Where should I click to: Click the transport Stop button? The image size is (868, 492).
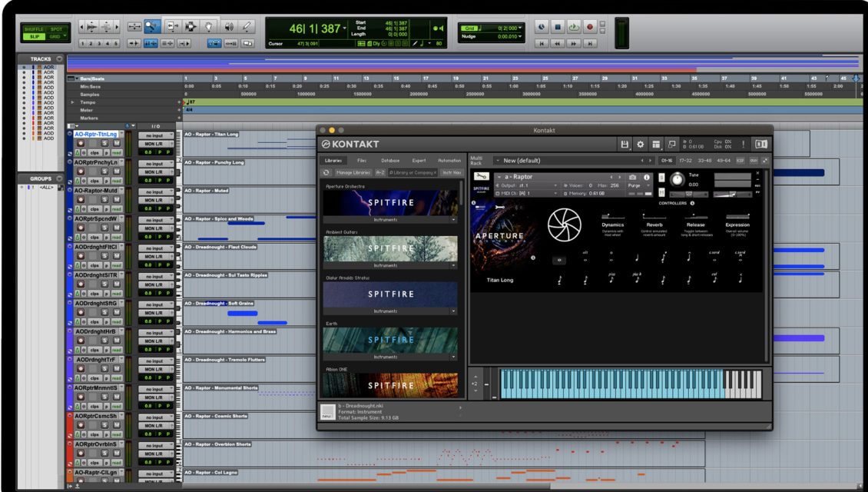click(558, 27)
